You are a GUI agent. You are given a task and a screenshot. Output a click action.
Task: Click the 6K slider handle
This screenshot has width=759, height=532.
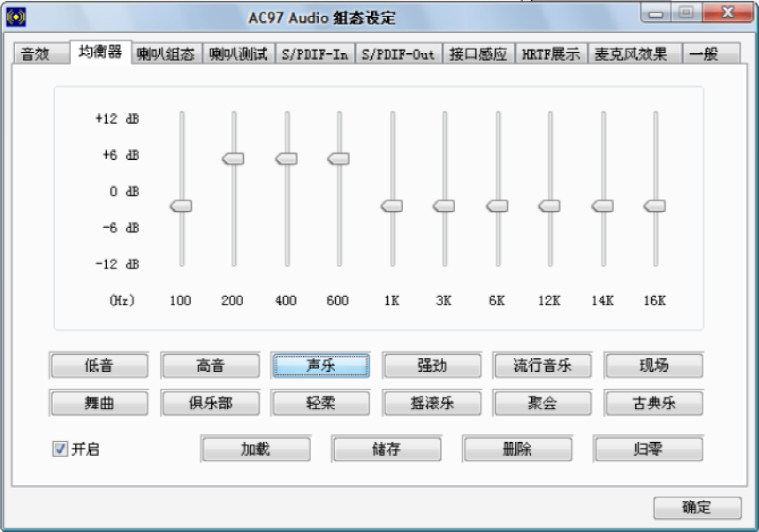pos(497,206)
